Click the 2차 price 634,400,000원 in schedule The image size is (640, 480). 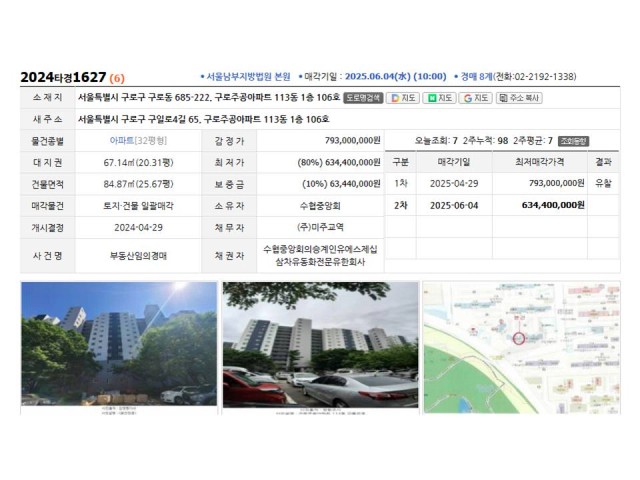tap(553, 205)
